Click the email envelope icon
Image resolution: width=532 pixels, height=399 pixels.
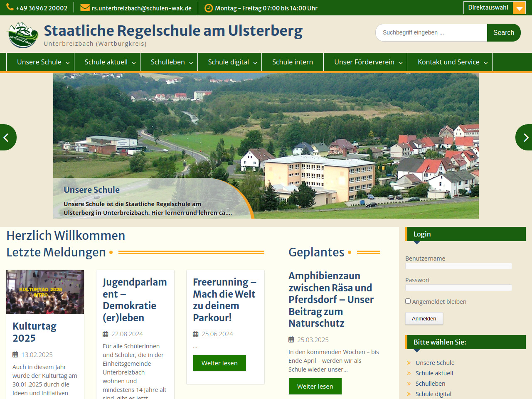point(85,8)
